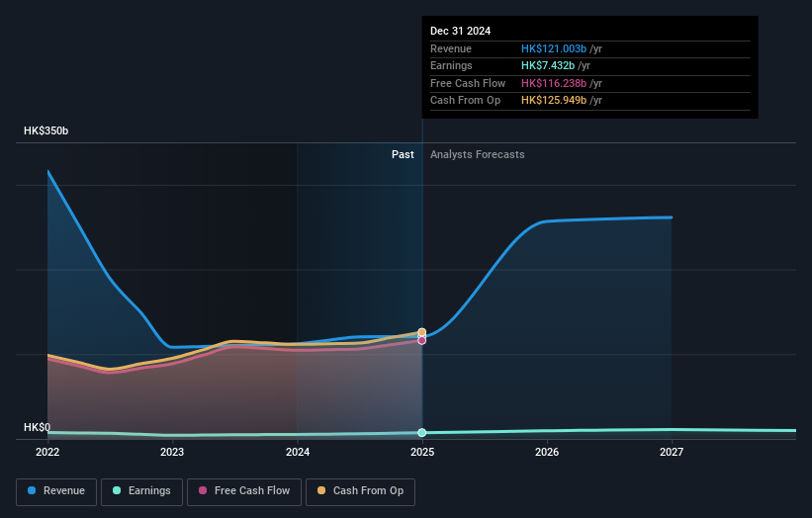This screenshot has width=812, height=518.
Task: Click the 2025 x-axis label
Action: coord(422,453)
